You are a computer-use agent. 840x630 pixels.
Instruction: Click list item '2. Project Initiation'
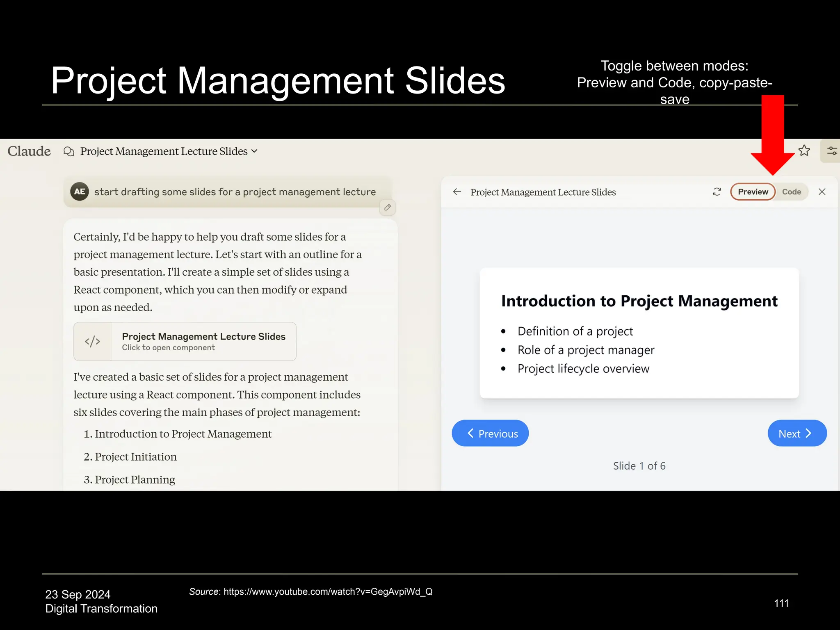click(130, 457)
